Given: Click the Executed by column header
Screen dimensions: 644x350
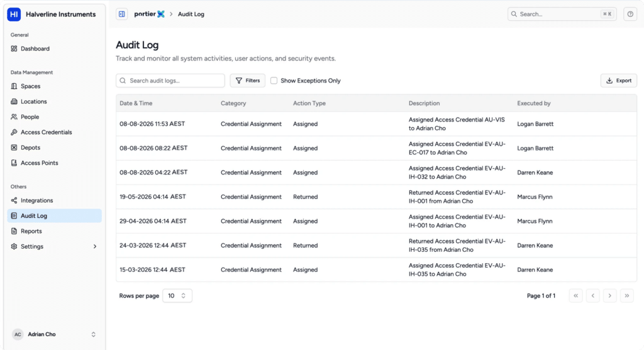Looking at the screenshot, I should tap(533, 103).
